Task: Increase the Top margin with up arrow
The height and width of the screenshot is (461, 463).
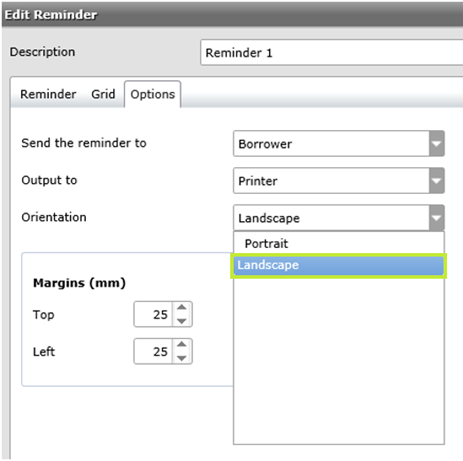Action: point(182,307)
